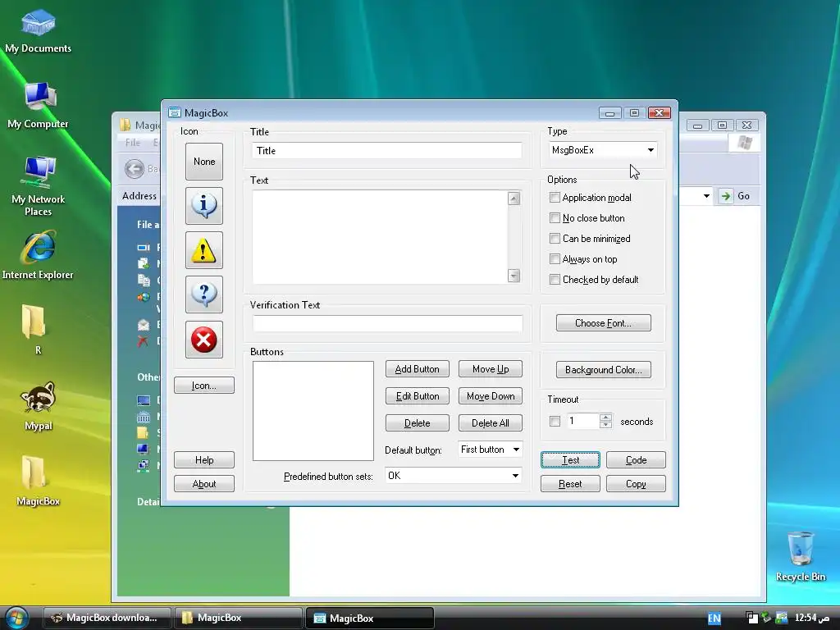Click Move Down button
This screenshot has width=840, height=630.
(491, 396)
